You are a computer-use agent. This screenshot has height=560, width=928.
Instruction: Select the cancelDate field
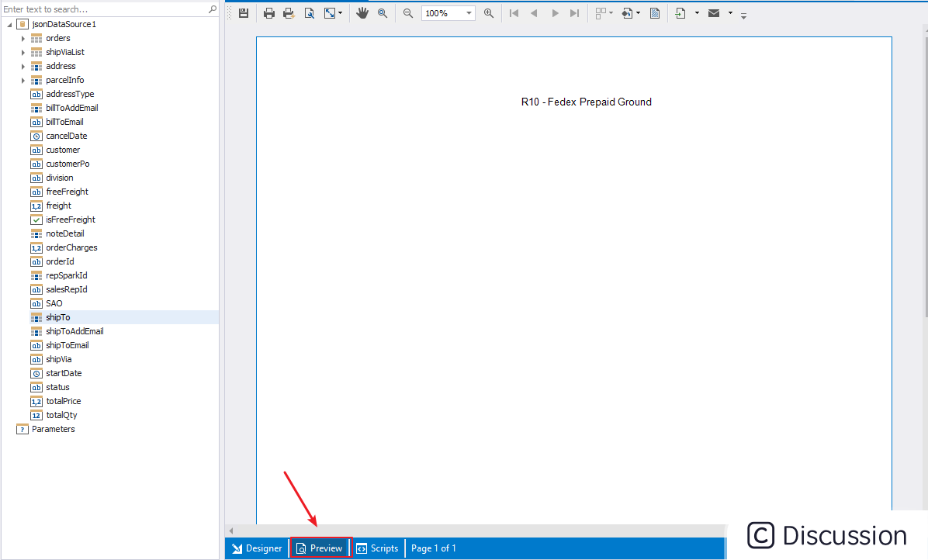coord(66,136)
